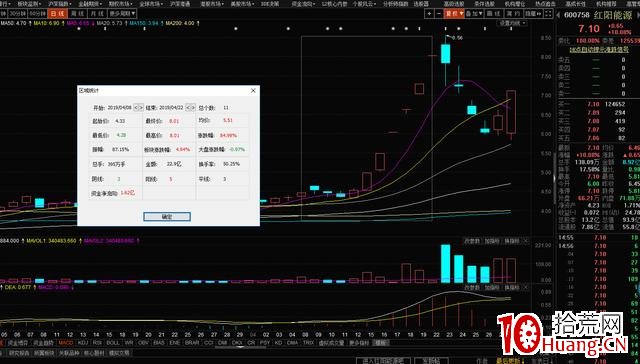Switch indicator to 资金博弈
The width and height of the screenshot is (640, 364).
tap(18, 343)
